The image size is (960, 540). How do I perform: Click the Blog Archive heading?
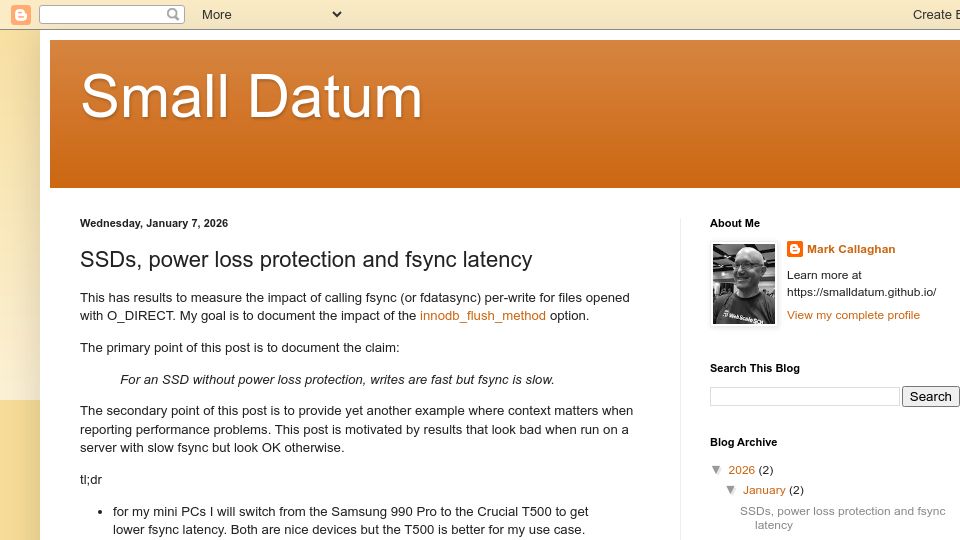pyautogui.click(x=743, y=442)
